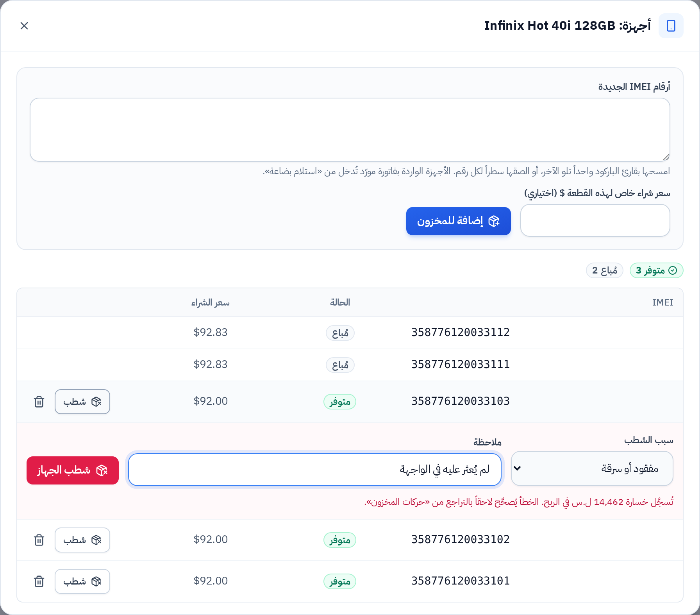Image resolution: width=700 pixels, height=615 pixels.
Task: Delete device 358776120033101 with trash icon
Action: [39, 581]
